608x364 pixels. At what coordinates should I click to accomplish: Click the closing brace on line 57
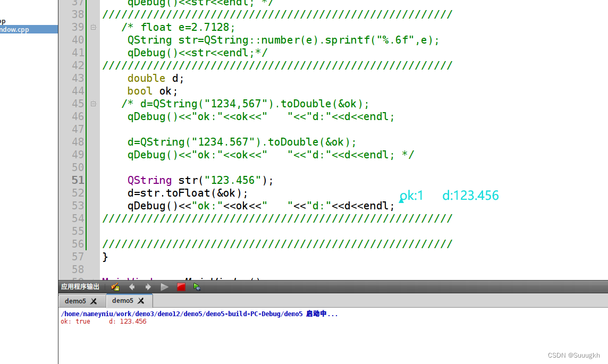105,257
